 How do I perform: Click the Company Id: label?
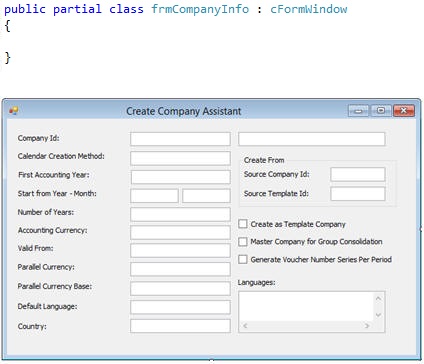tap(38, 138)
